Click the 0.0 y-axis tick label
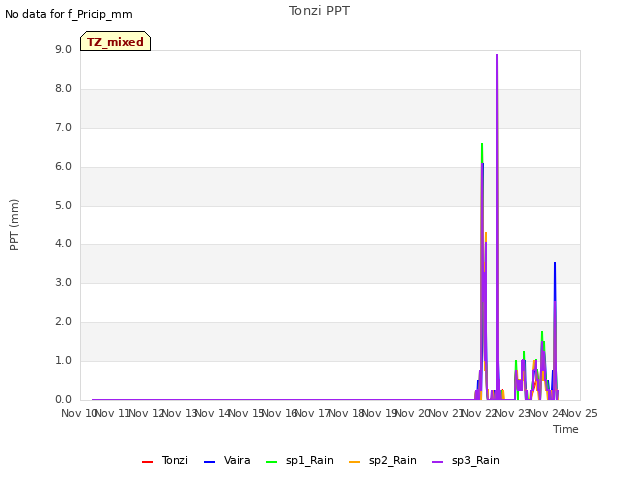The width and height of the screenshot is (640, 480). (63, 399)
